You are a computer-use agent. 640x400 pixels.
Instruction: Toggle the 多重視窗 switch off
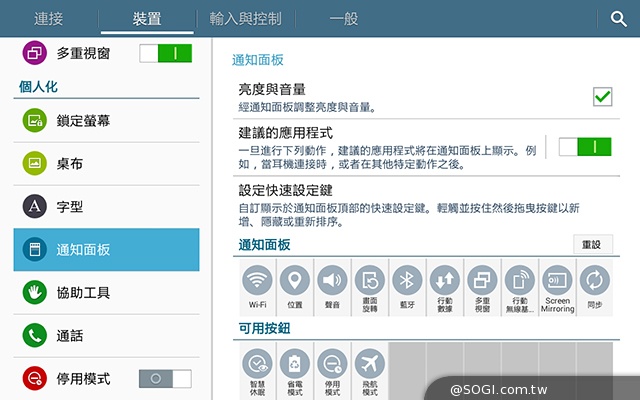pyautogui.click(x=165, y=53)
